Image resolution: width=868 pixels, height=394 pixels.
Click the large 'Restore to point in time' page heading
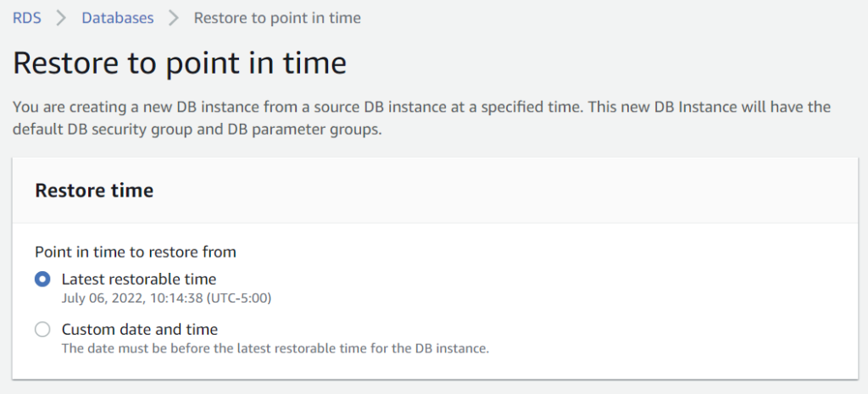180,64
